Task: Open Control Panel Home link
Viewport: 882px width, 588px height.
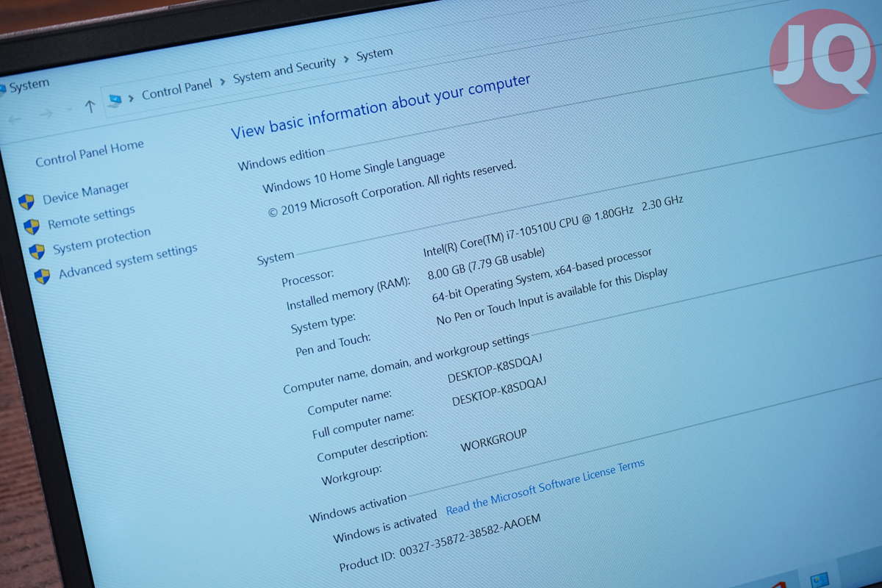Action: (90, 153)
